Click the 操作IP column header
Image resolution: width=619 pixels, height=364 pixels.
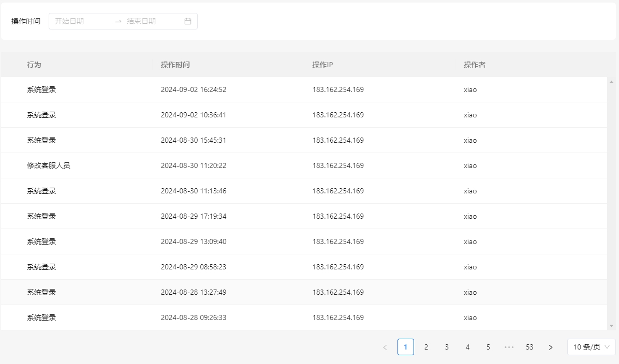(x=322, y=65)
